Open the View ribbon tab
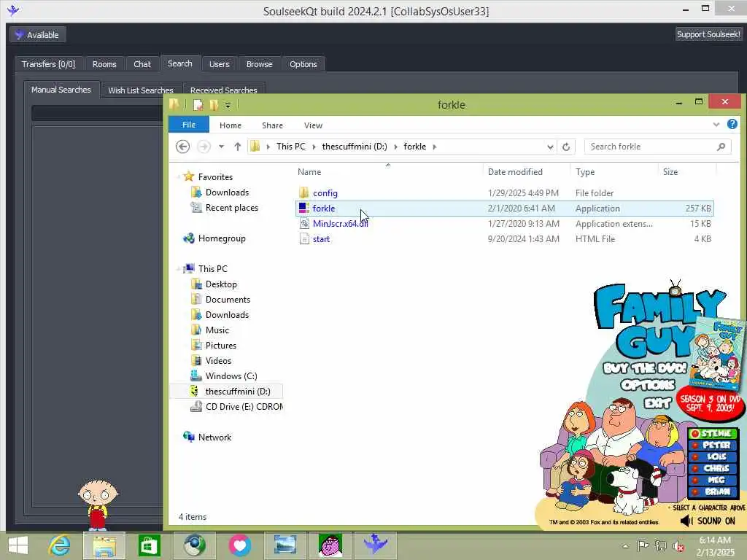This screenshot has width=747, height=560. (313, 125)
